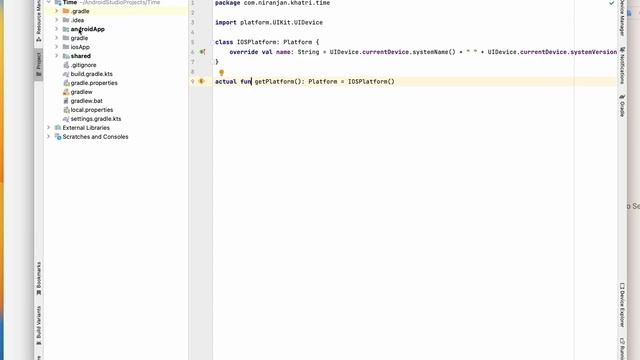Viewport: 640px width, 360px height.
Task: Click the 'override' keyword on line 6
Action: tap(244, 52)
